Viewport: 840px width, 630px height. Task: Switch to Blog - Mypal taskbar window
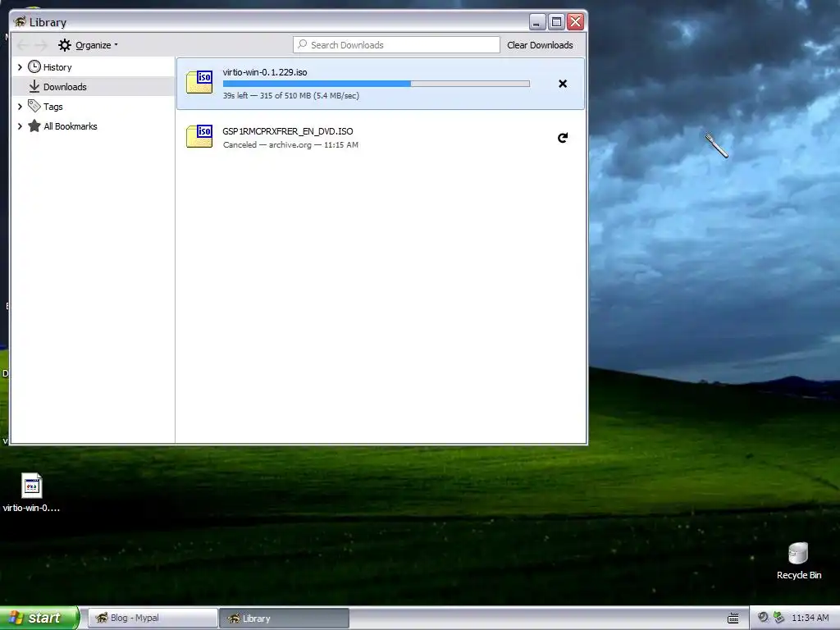152,619
